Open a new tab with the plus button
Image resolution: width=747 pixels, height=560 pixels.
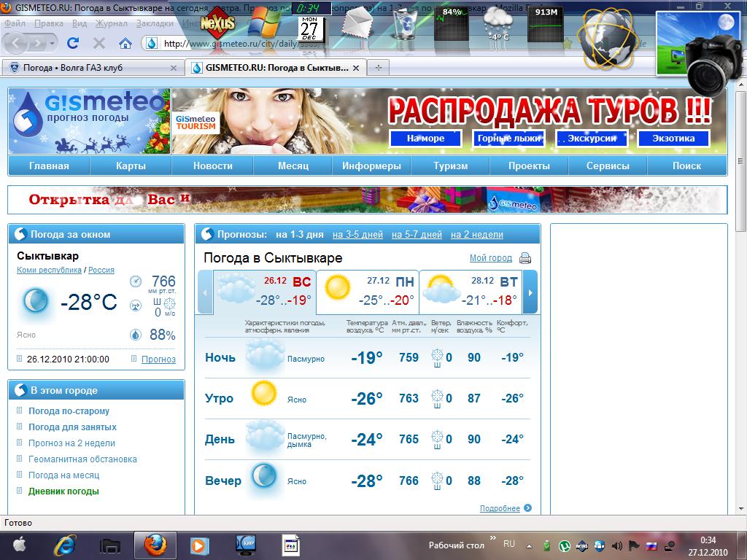click(x=379, y=68)
